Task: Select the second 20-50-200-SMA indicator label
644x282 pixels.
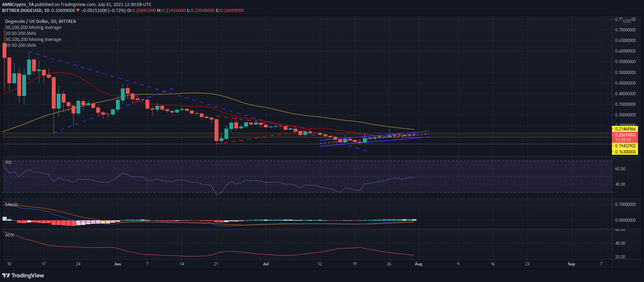Action: tap(20, 45)
